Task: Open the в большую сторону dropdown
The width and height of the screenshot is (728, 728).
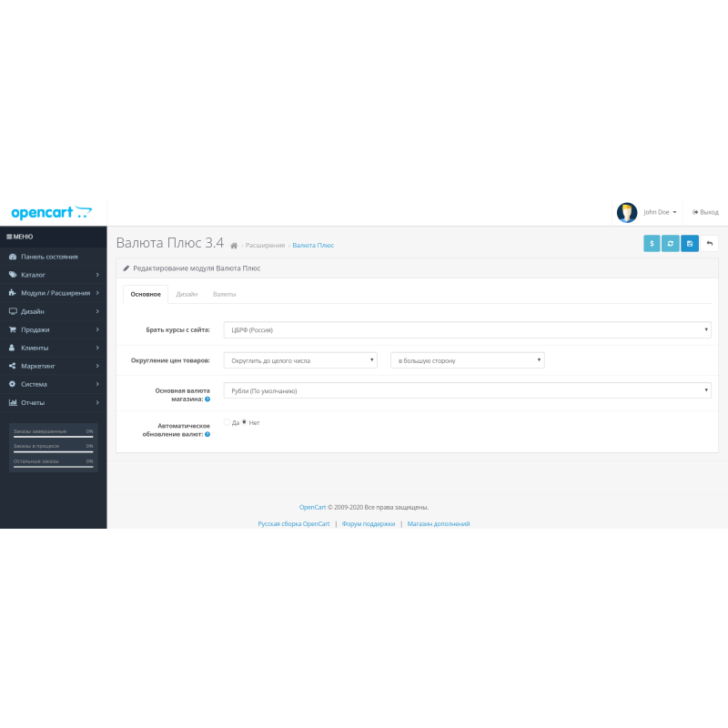Action: pos(467,360)
